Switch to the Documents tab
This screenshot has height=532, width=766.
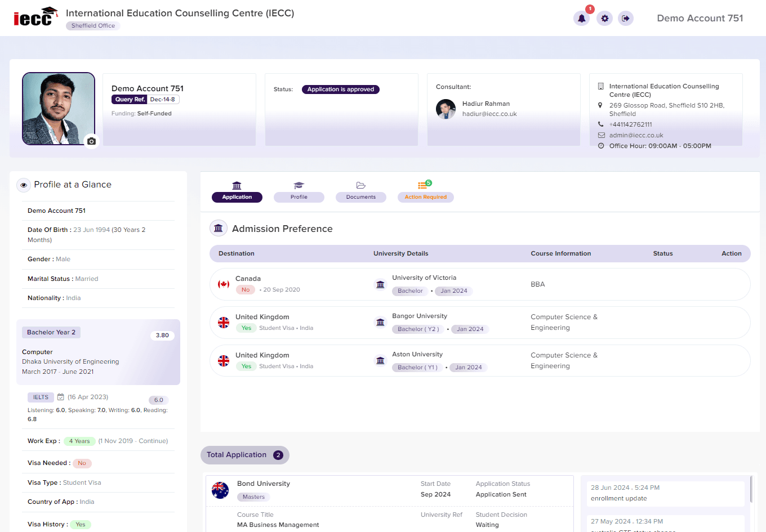pyautogui.click(x=361, y=197)
